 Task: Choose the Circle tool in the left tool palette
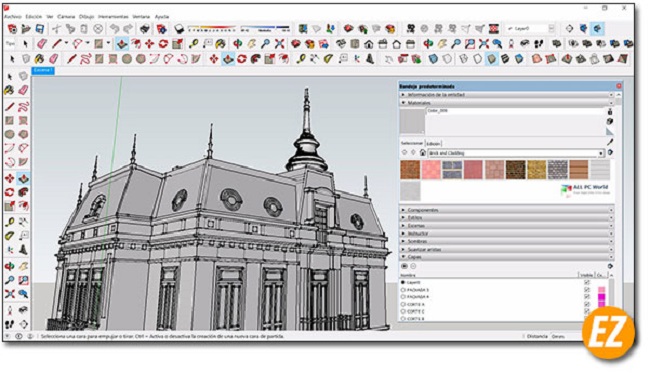coord(10,134)
